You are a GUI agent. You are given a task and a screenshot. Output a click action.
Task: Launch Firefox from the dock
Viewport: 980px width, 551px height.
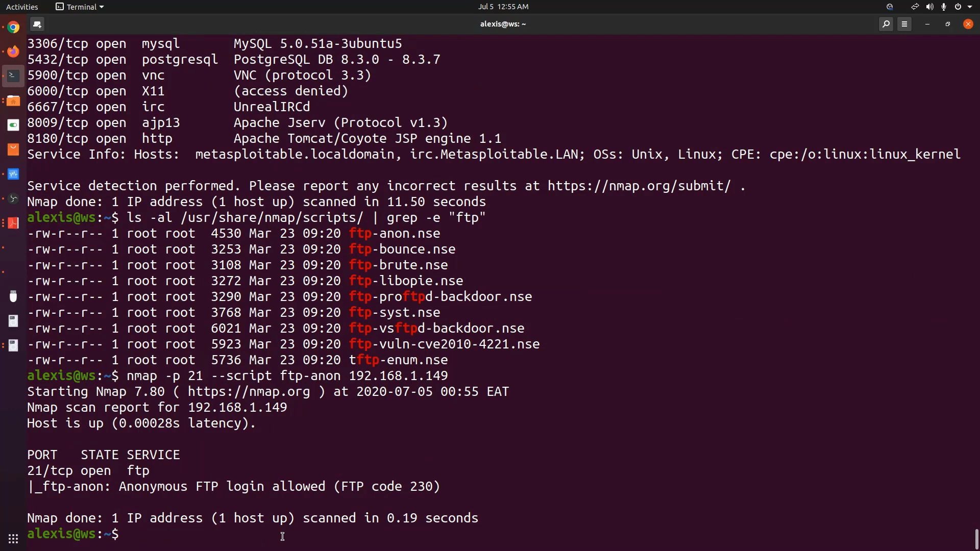pyautogui.click(x=13, y=51)
